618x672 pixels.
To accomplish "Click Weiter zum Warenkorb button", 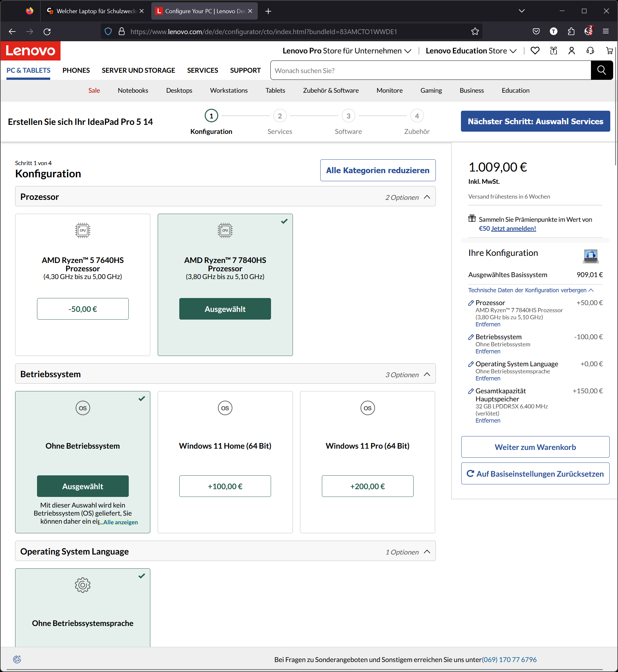I will point(535,447).
